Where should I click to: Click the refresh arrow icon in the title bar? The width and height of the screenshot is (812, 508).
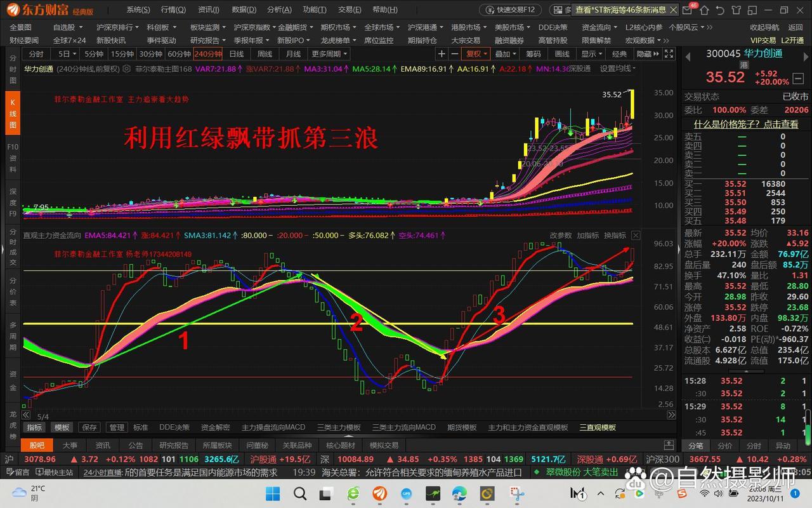[x=720, y=10]
